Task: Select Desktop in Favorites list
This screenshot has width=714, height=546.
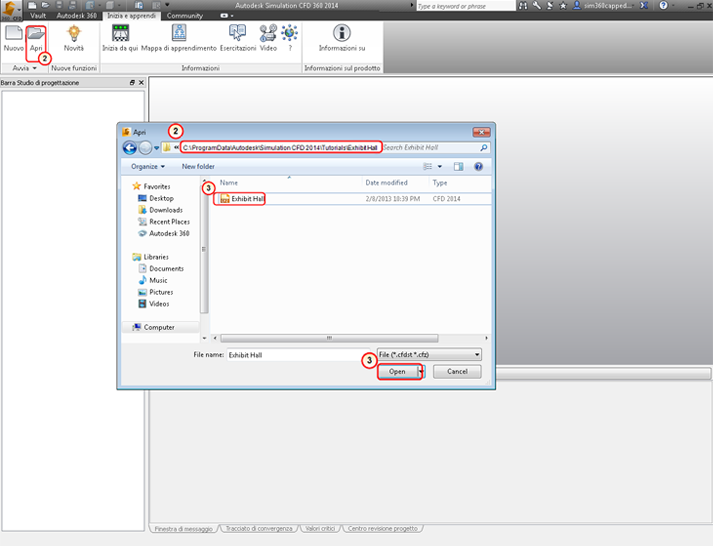Action: [156, 199]
